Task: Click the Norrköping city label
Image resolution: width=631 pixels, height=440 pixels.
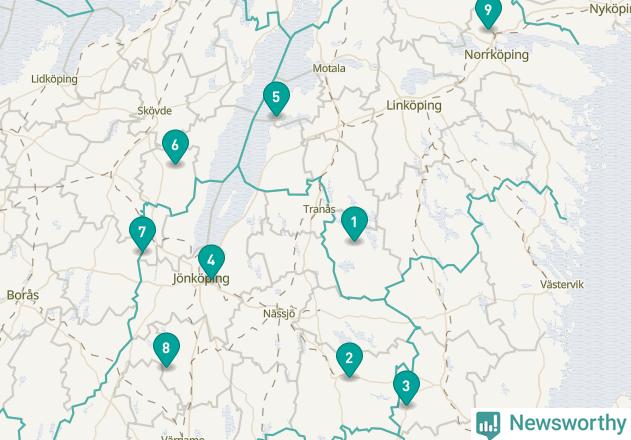Action: pos(497,55)
